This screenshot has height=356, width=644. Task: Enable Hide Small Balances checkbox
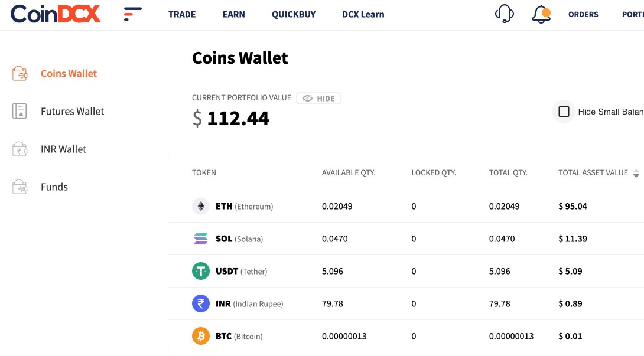click(564, 112)
